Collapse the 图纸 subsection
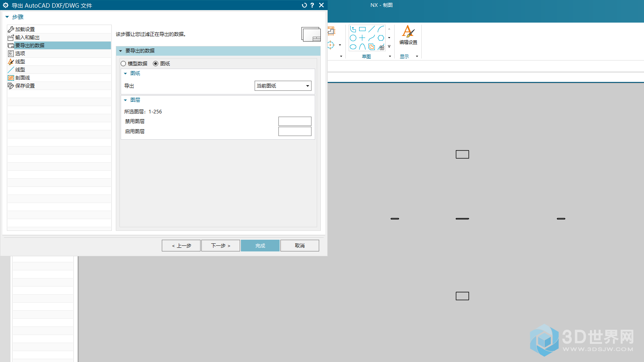The height and width of the screenshot is (362, 644). coord(125,73)
